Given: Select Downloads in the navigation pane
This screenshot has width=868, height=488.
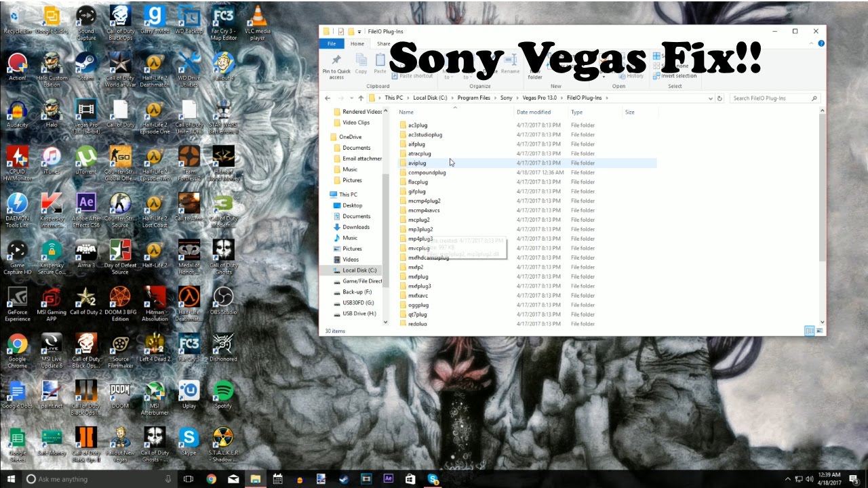Looking at the screenshot, I should (x=356, y=227).
